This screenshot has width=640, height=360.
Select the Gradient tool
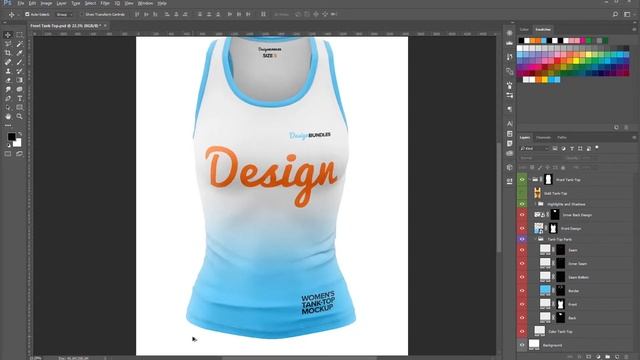pyautogui.click(x=19, y=80)
